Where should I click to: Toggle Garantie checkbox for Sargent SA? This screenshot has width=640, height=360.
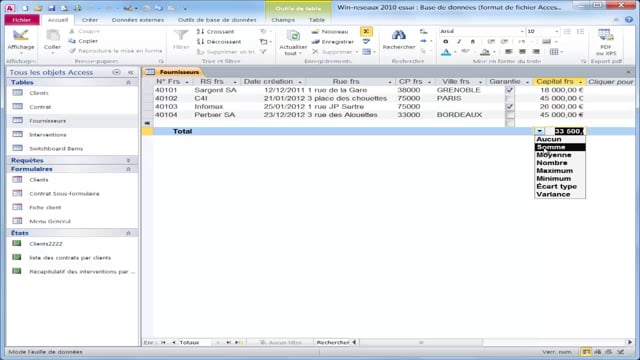click(x=509, y=90)
